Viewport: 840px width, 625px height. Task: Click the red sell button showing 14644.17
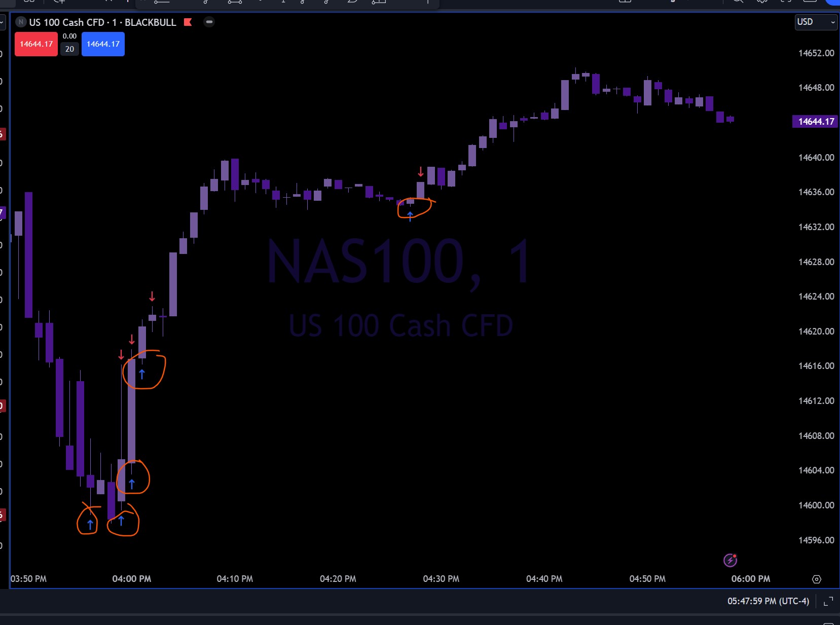[36, 44]
